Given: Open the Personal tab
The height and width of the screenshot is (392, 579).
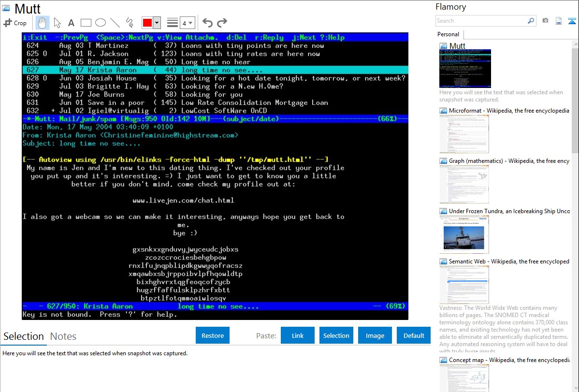Looking at the screenshot, I should point(448,34).
